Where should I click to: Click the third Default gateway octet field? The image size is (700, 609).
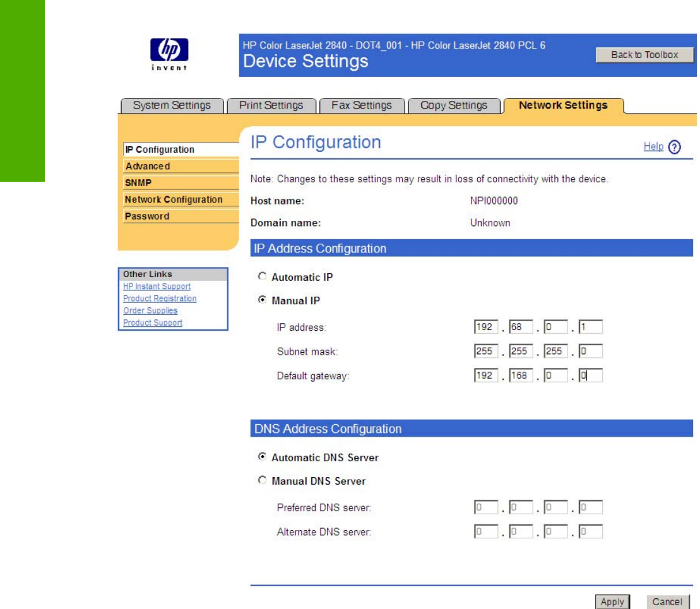click(x=555, y=375)
